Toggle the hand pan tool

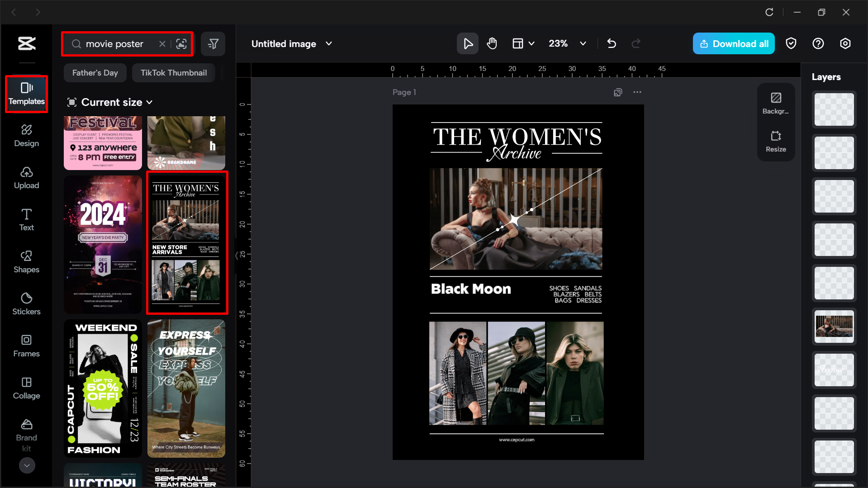click(x=492, y=43)
